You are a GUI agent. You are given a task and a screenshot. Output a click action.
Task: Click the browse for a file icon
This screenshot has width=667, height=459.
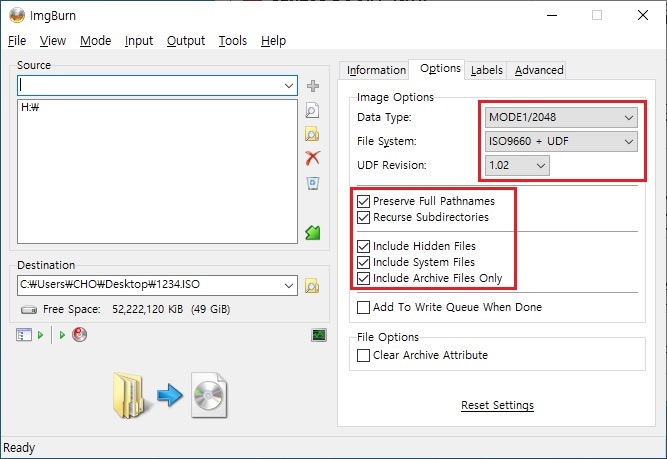click(312, 111)
